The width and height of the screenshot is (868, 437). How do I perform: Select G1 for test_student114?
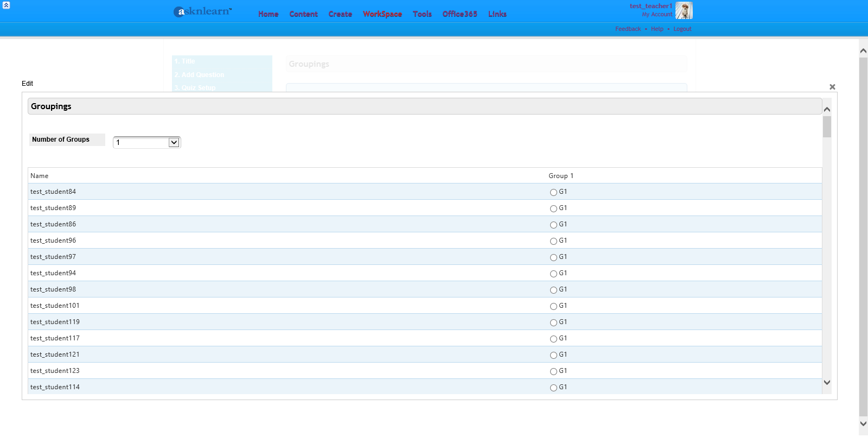553,388
